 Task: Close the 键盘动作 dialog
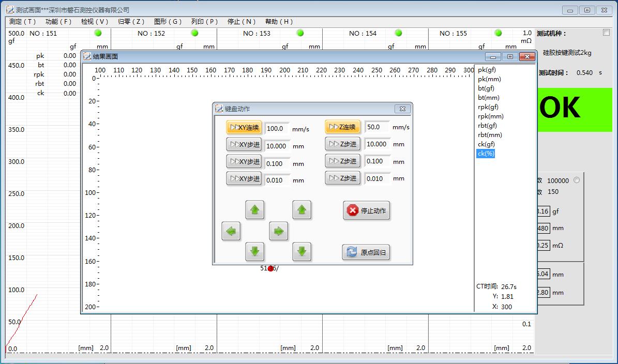[402, 109]
